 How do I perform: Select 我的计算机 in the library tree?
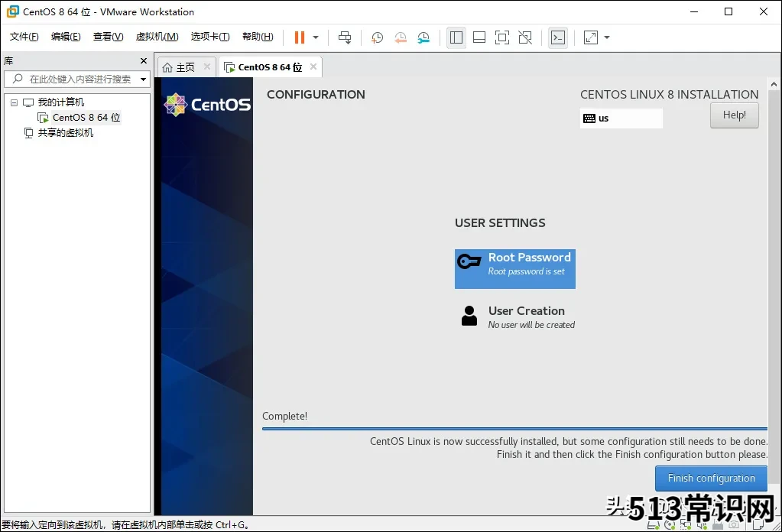(61, 102)
